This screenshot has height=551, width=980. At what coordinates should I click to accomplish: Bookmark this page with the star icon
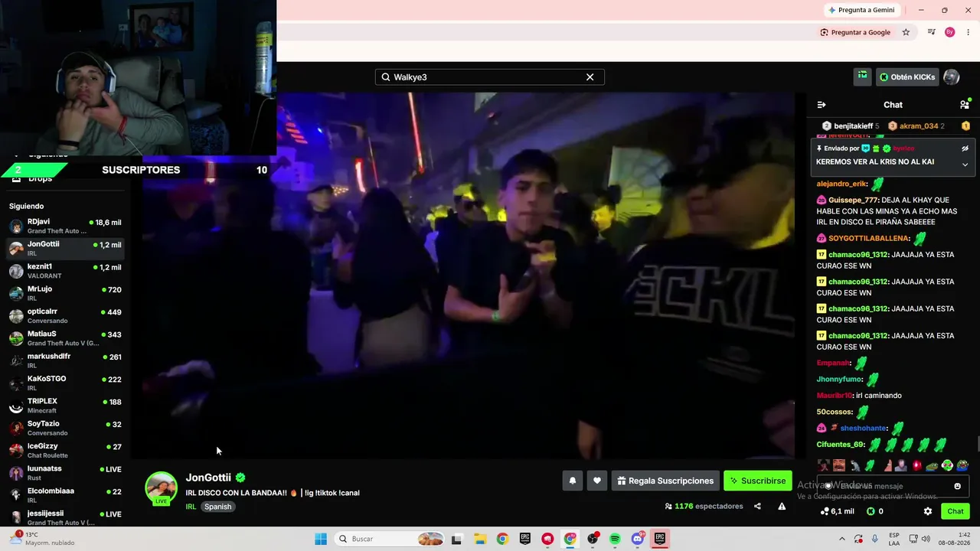click(x=906, y=32)
